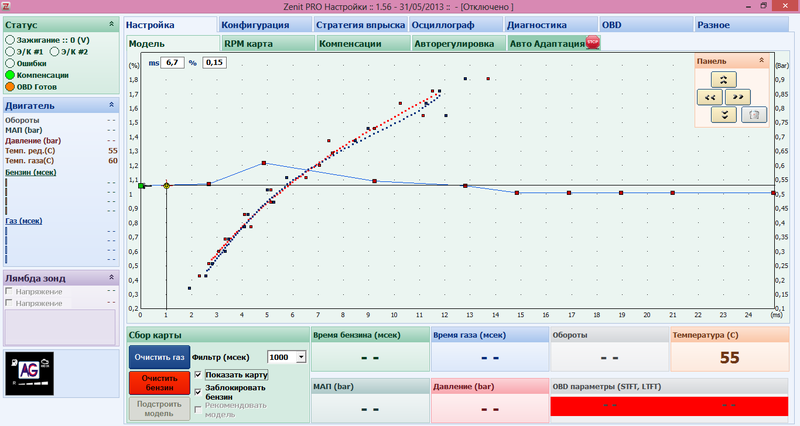Switch to Стратегия впрыска tab
This screenshot has height=426, width=800.
click(360, 24)
